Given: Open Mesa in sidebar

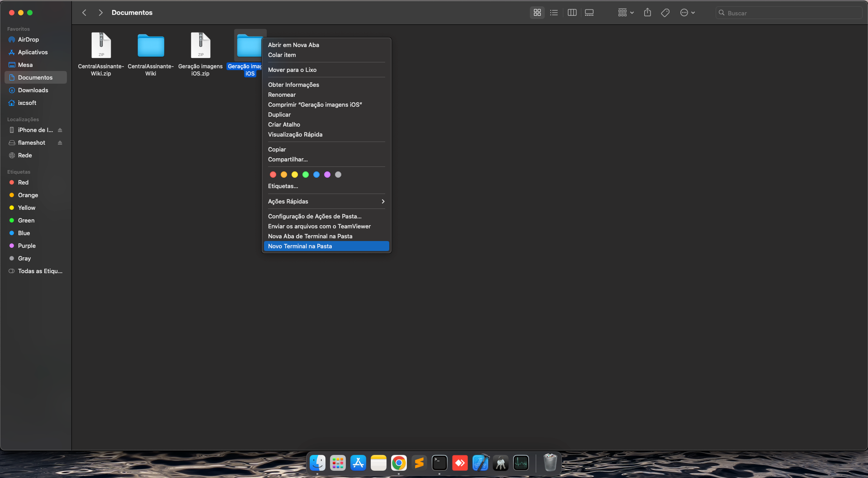Looking at the screenshot, I should click(x=36, y=65).
